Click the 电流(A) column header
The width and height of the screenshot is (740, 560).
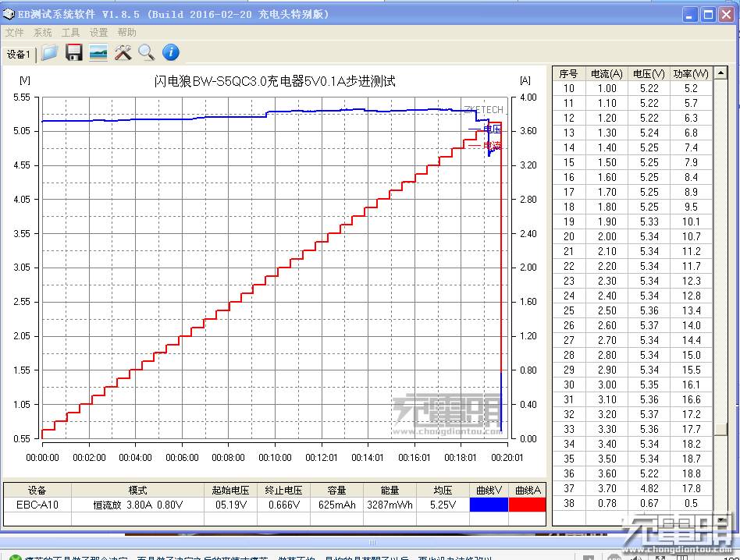tap(607, 74)
